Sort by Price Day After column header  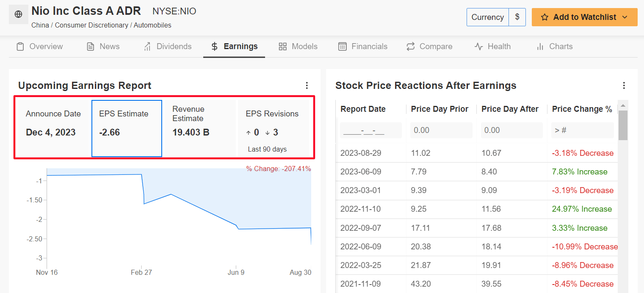[510, 109]
